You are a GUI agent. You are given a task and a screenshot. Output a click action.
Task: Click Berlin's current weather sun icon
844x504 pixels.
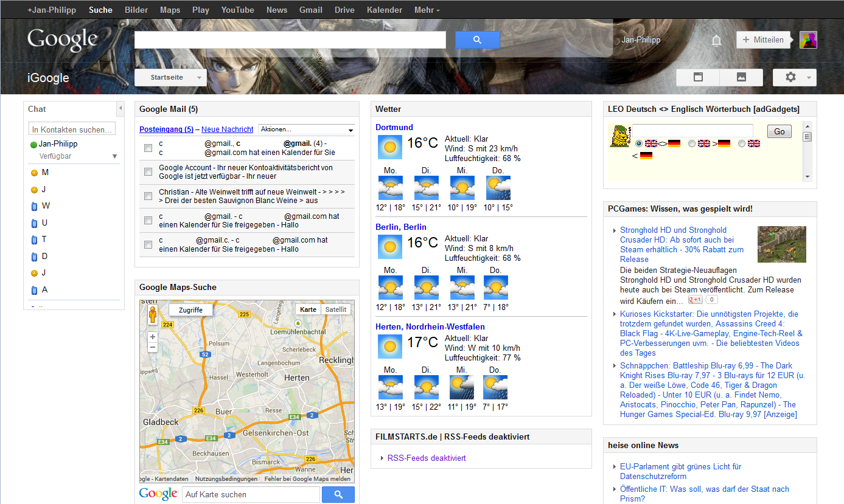(390, 247)
